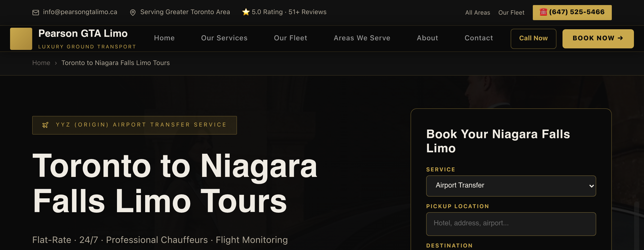Open the Contact nav item
Viewport: 644px width, 250px height.
coord(479,38)
